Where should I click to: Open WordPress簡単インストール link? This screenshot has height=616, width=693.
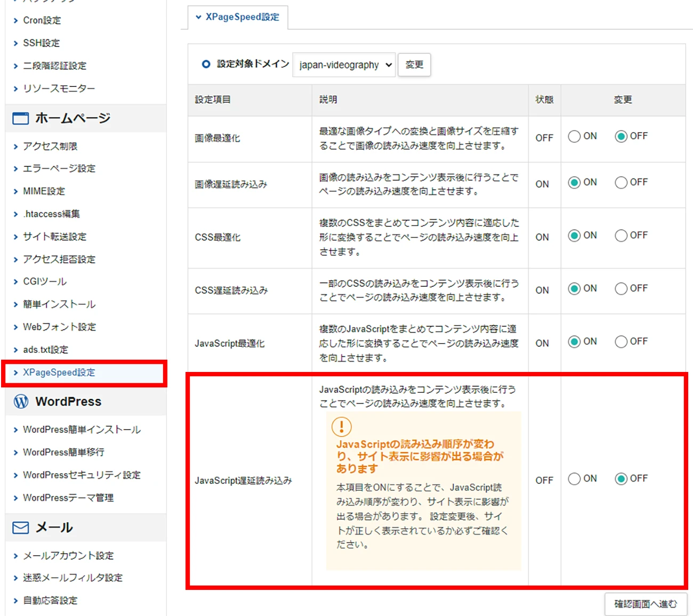pos(82,429)
